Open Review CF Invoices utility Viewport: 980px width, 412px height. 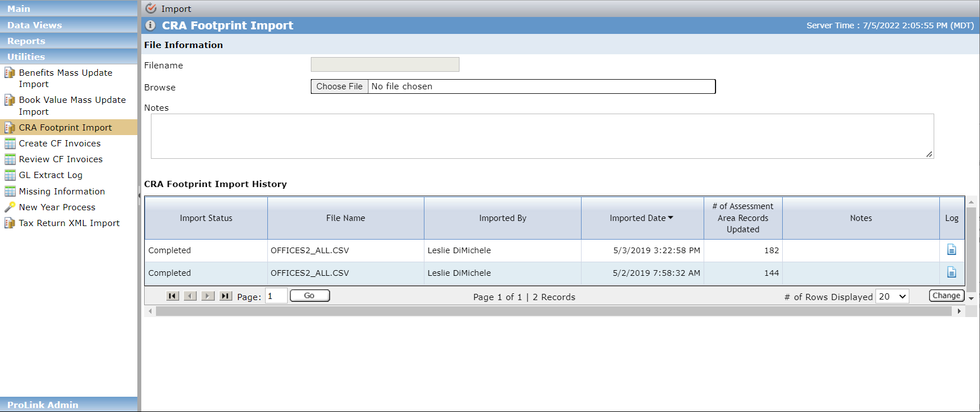click(x=61, y=159)
